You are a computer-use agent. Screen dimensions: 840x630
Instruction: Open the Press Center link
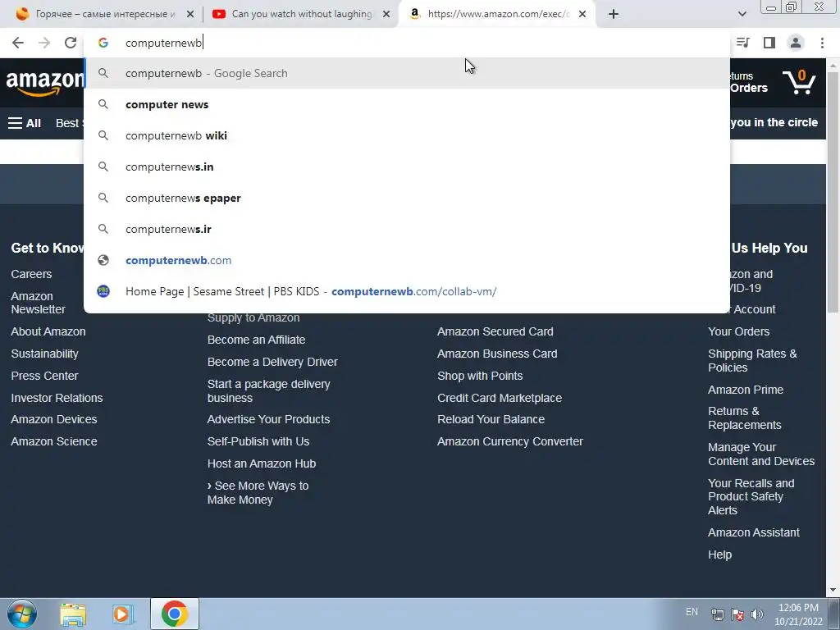click(x=44, y=376)
